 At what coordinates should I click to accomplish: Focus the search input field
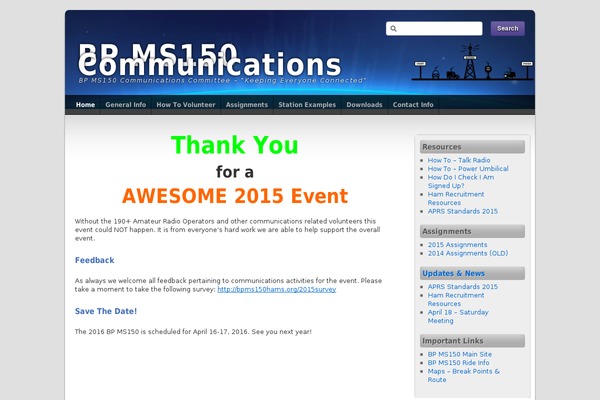tap(434, 28)
